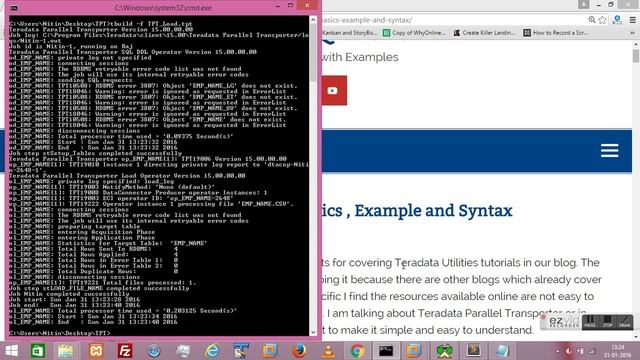Open the cmd.exe window system menu icon
Viewport: 640px width, 360px height.
click(x=13, y=7)
